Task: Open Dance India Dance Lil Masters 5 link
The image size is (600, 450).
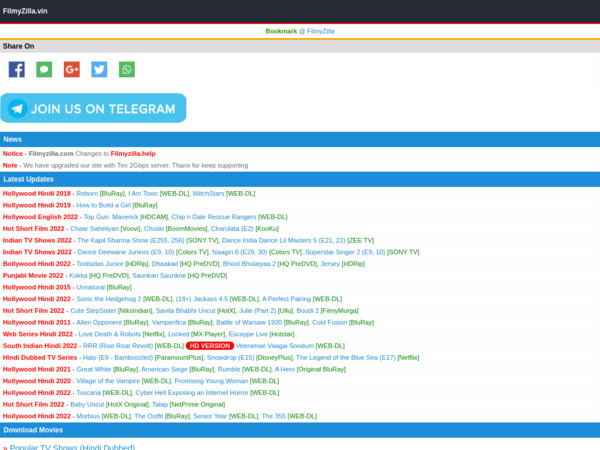Action: point(284,241)
